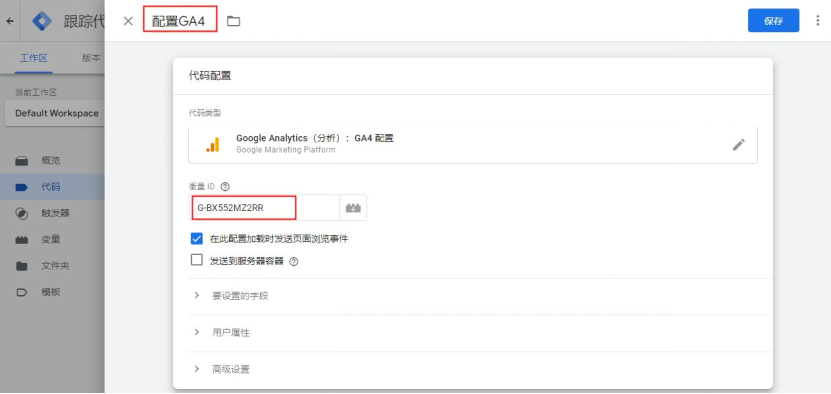Click the help icon next to 衡量 ID
831x394 pixels.
pyautogui.click(x=225, y=186)
